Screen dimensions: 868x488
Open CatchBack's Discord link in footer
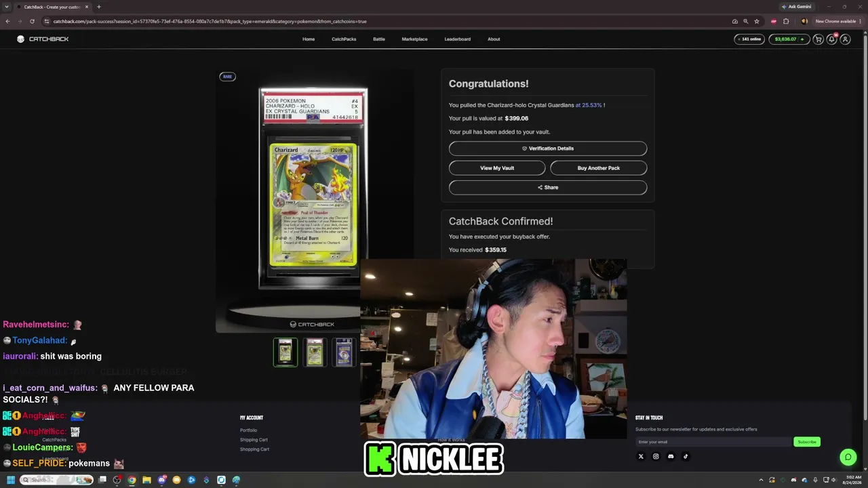coord(671,456)
